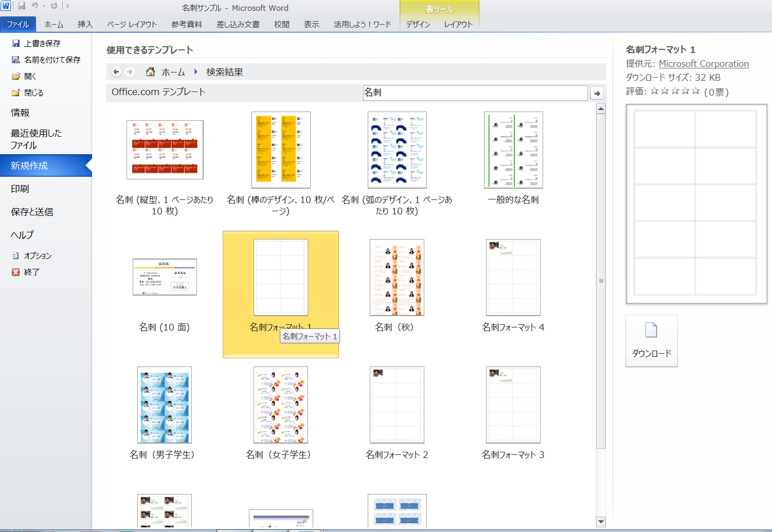Image resolution: width=772 pixels, height=532 pixels.
Task: Click the Redo icon in quick access toolbar
Action: (53, 6)
